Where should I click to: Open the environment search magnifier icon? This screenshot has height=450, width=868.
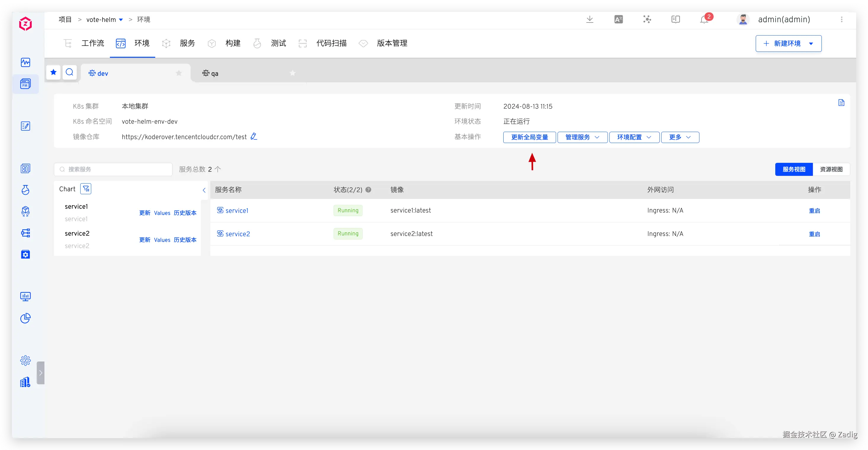(x=69, y=72)
